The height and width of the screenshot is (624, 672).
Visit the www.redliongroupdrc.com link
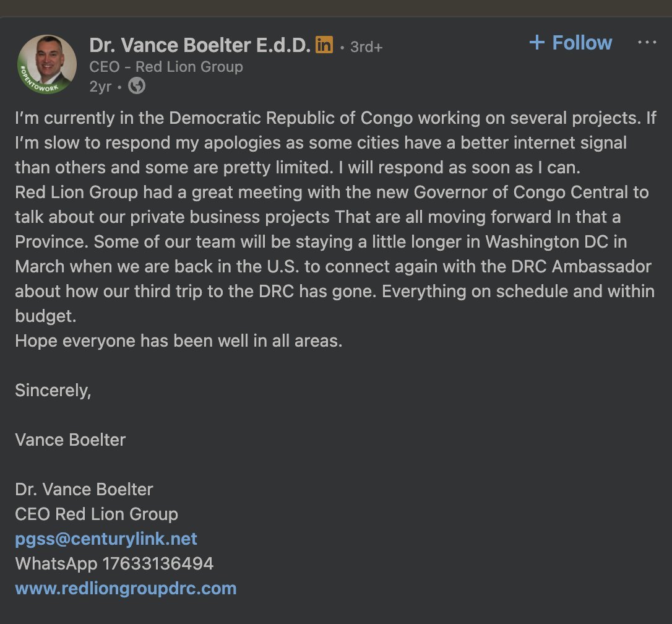[x=126, y=587]
